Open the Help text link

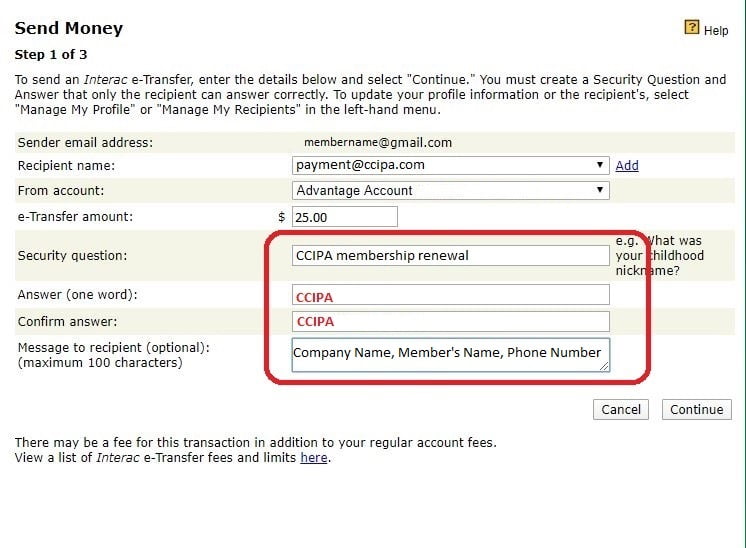[x=716, y=30]
